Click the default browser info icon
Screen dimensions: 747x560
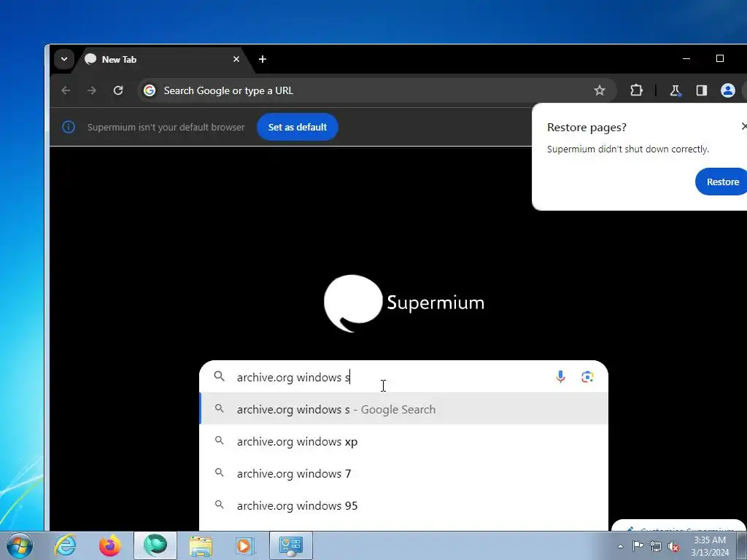(x=69, y=127)
